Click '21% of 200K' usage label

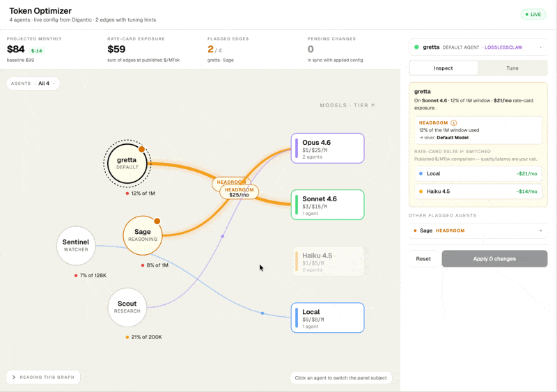146,337
